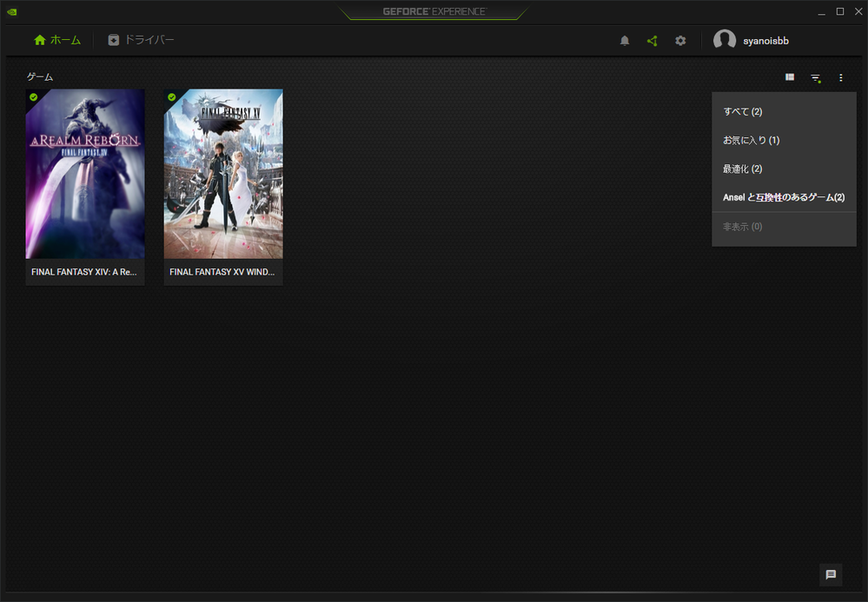
Task: Go to the ホーム tab
Action: coord(57,40)
